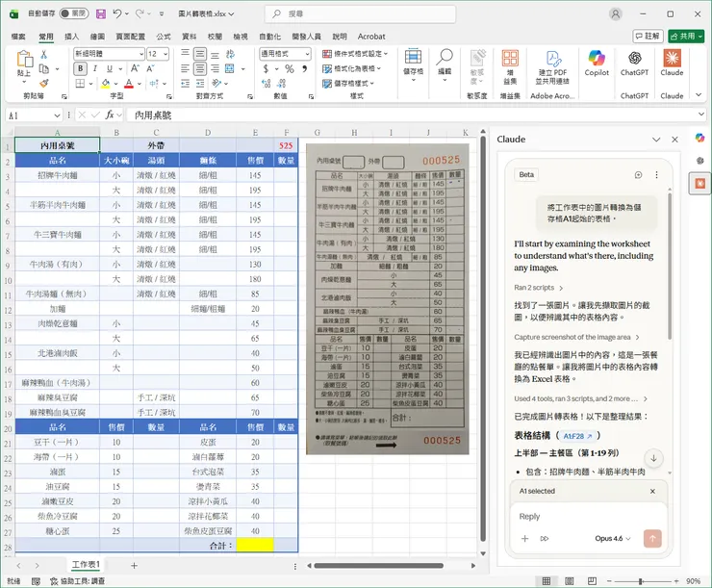
Task: Open the Opus 4.6 model selector
Action: coord(613,539)
